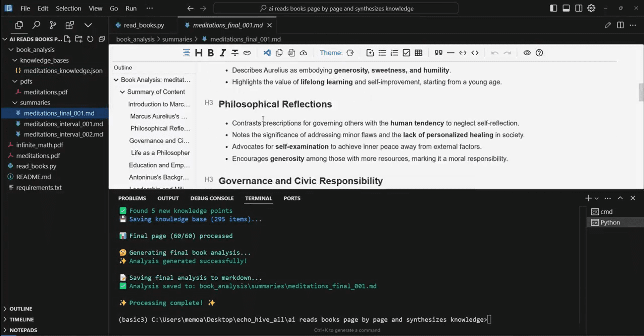Open the File menu
This screenshot has width=644, height=336.
pos(25,8)
